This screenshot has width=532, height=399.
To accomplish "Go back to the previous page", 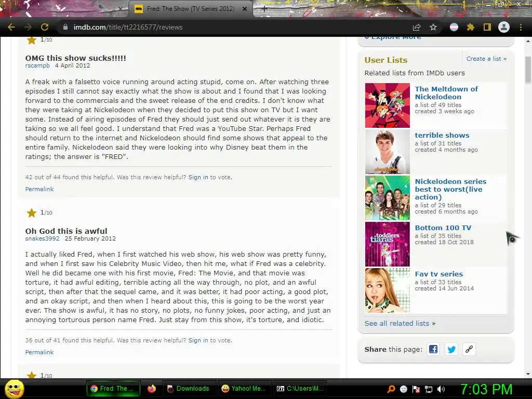I will click(11, 27).
